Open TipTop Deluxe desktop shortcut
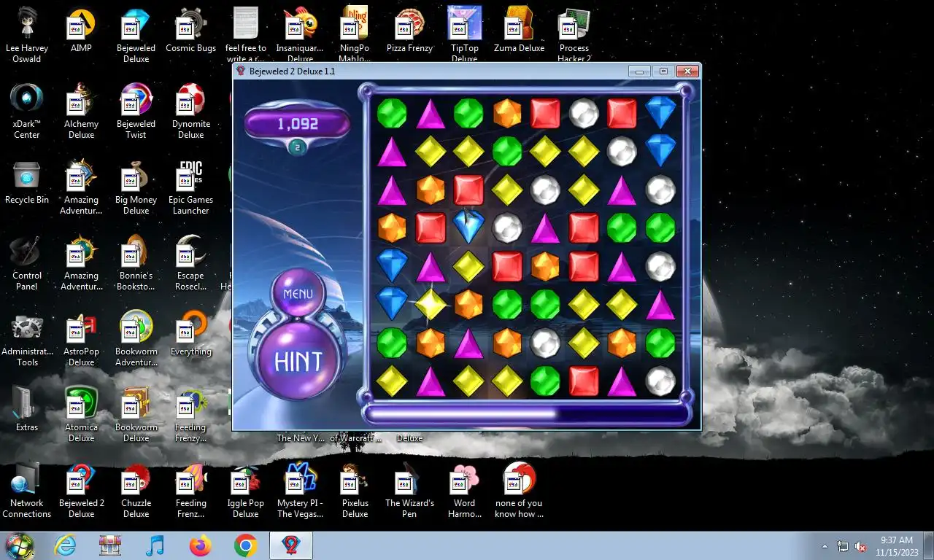 coord(464,35)
